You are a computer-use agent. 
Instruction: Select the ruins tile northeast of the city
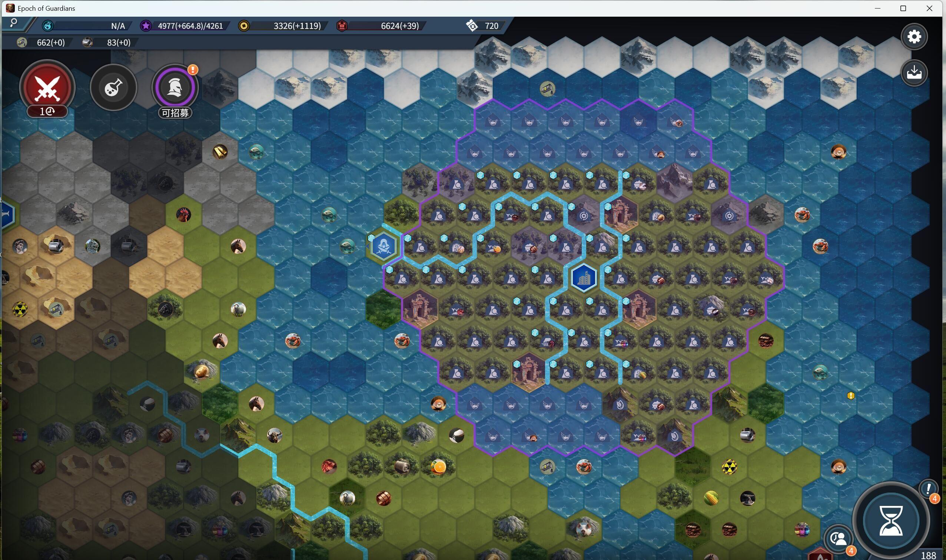point(620,215)
